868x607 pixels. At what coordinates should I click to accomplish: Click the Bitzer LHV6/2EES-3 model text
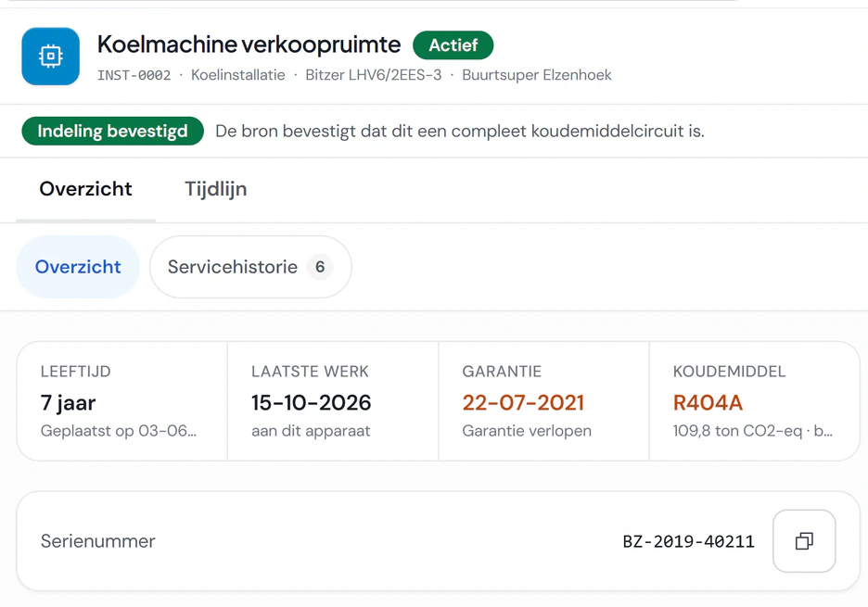374,75
